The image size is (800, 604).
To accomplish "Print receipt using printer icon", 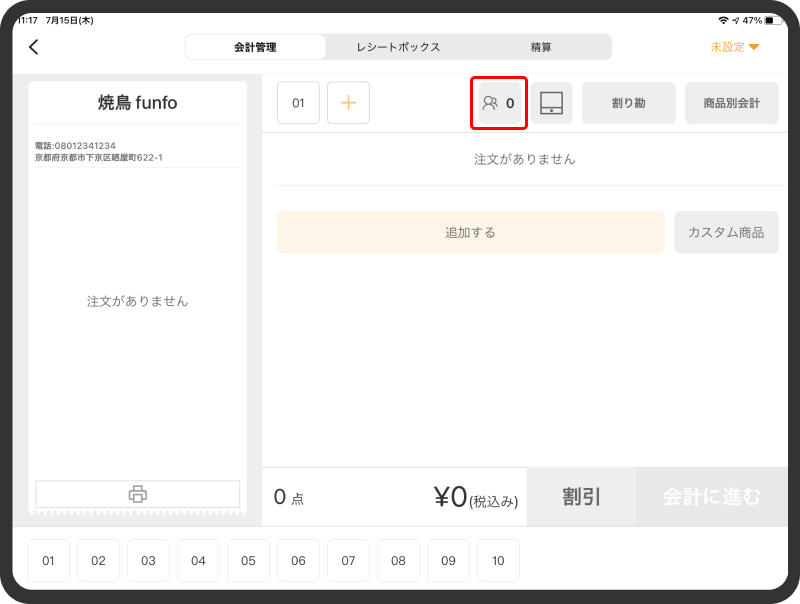I will tap(137, 494).
